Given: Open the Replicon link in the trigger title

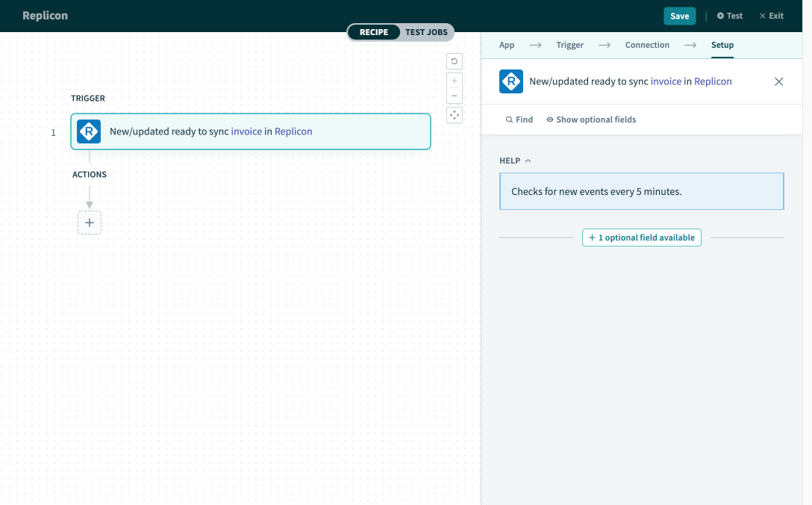Looking at the screenshot, I should pos(293,131).
